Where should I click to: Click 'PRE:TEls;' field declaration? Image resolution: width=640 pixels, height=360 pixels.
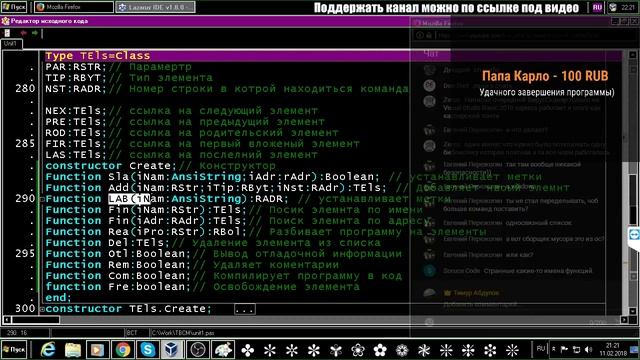76,122
